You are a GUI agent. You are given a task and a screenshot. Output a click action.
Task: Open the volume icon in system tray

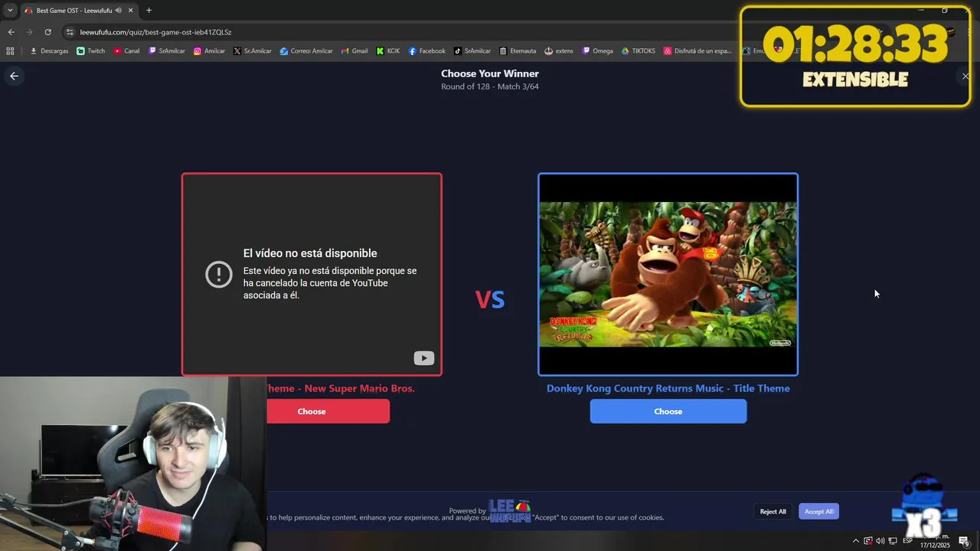[x=880, y=541]
